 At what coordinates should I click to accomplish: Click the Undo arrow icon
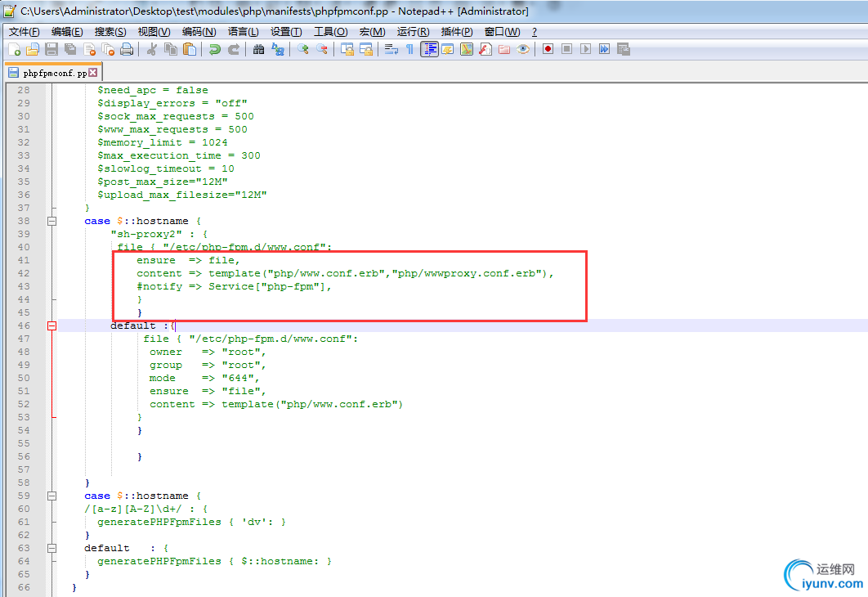click(214, 49)
